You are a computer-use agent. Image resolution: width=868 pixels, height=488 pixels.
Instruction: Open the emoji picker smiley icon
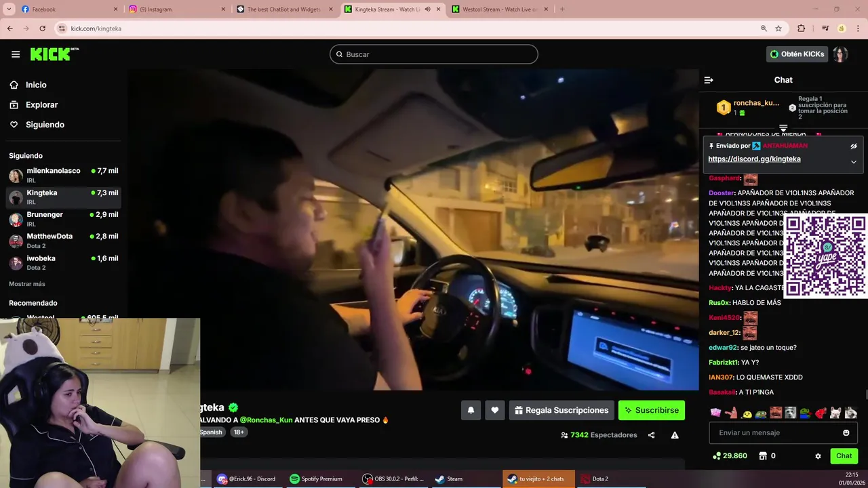pos(846,432)
